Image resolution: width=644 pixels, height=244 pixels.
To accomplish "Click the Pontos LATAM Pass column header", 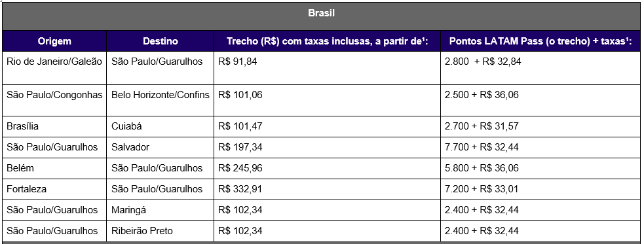I will pyautogui.click(x=541, y=41).
